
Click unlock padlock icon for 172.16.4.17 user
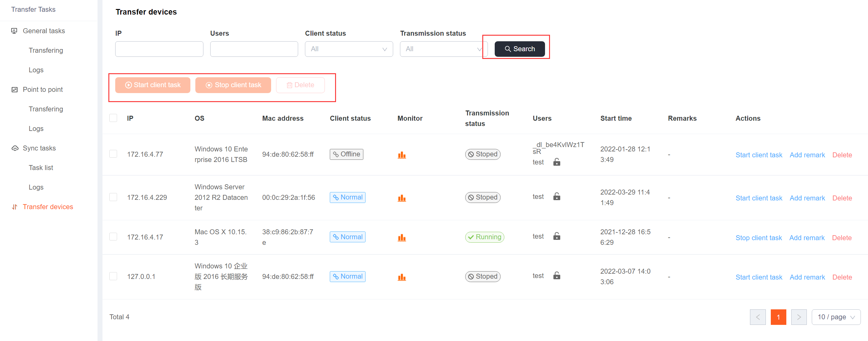(557, 236)
